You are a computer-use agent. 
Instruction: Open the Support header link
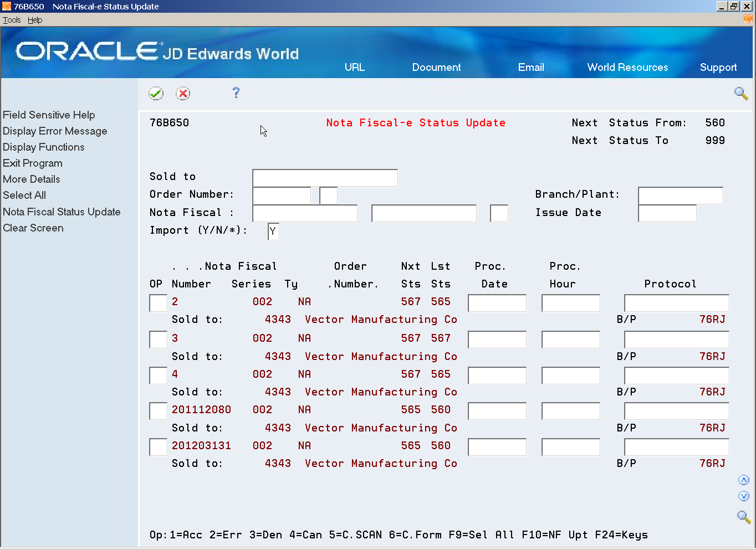pyautogui.click(x=718, y=67)
